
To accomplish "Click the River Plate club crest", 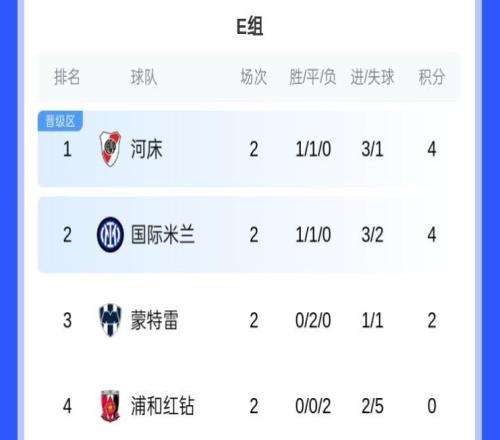I will click(110, 149).
